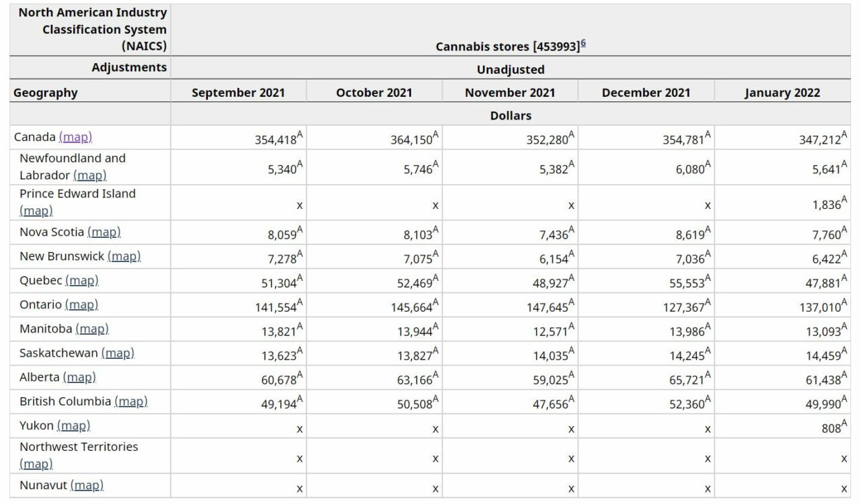
Task: Open the Northwest Territories map link
Action: pyautogui.click(x=36, y=464)
